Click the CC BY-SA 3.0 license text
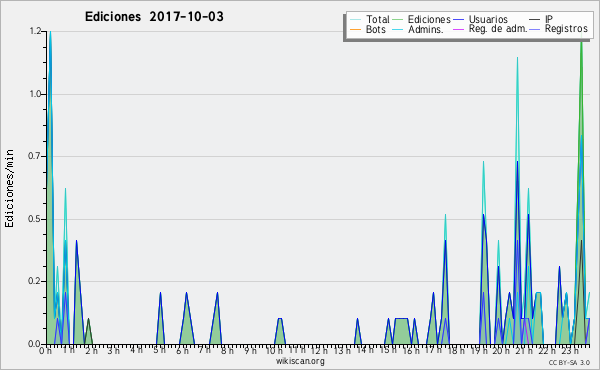600x370 pixels. [x=569, y=363]
